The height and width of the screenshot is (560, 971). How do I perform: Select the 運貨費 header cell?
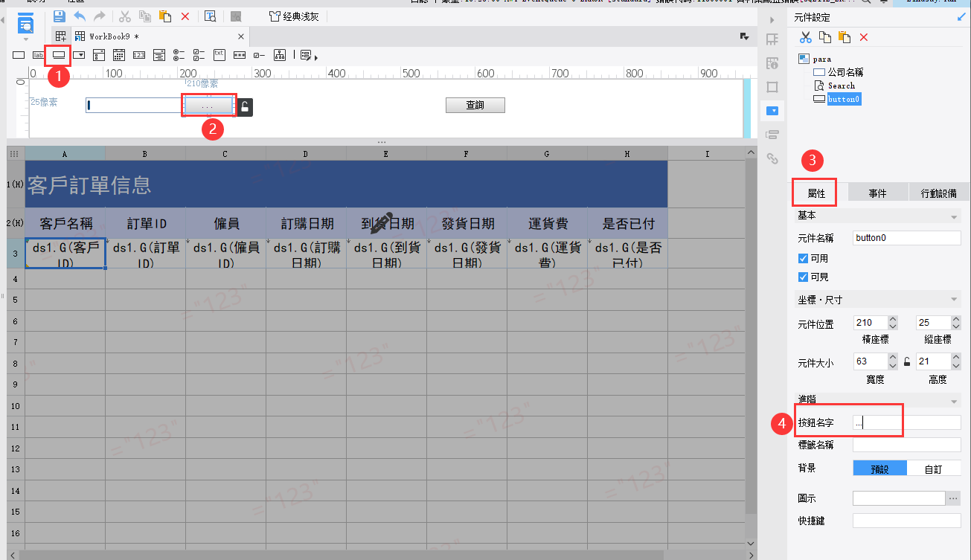pyautogui.click(x=547, y=223)
